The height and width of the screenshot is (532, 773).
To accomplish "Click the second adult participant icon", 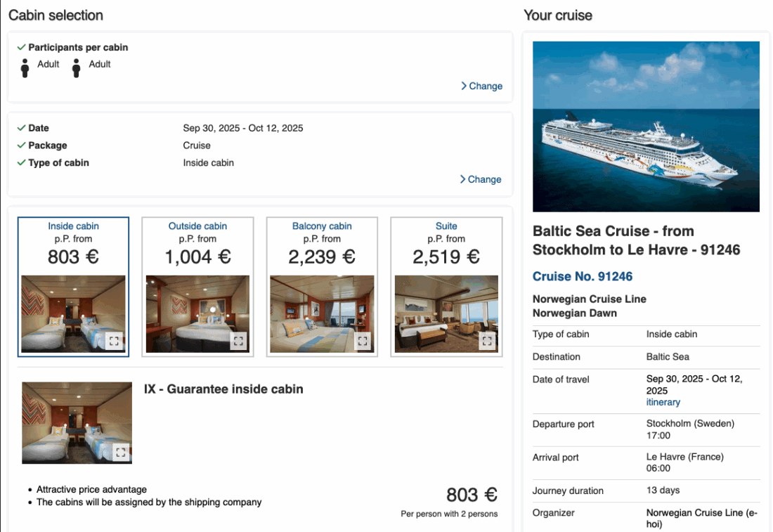I will point(77,68).
